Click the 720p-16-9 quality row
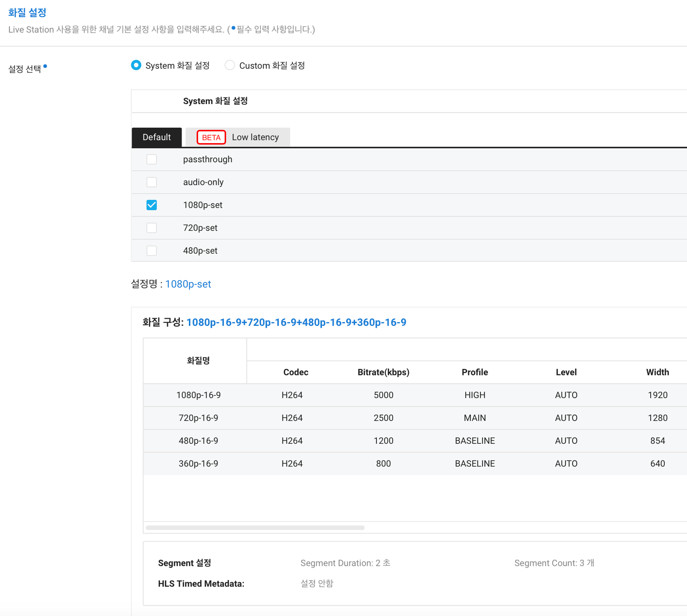The image size is (687, 616). tap(198, 418)
